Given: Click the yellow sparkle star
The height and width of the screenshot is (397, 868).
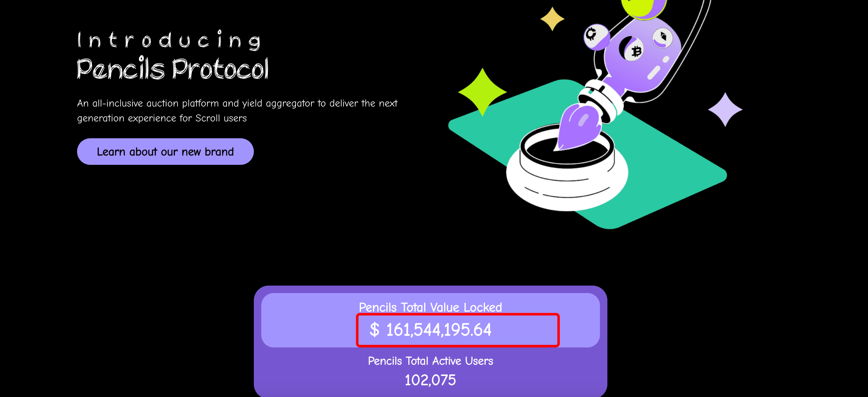Looking at the screenshot, I should click(552, 19).
